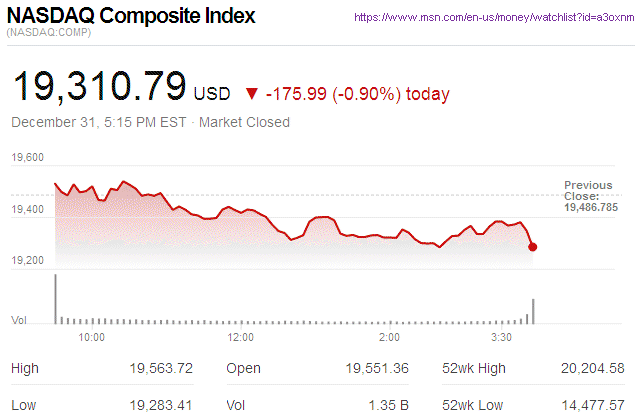Click the tall opening volume bar
640x420 pixels.
pyautogui.click(x=55, y=300)
